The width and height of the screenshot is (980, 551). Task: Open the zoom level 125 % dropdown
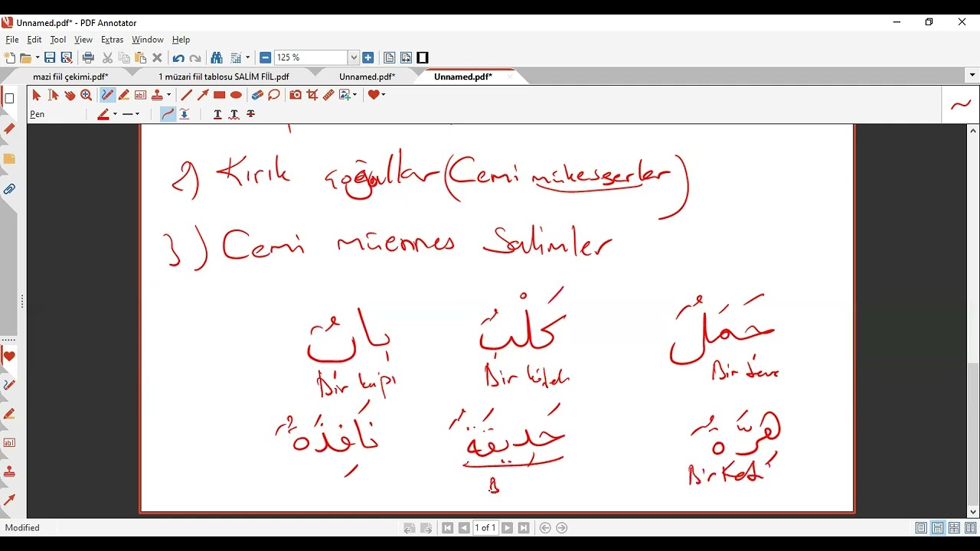354,57
